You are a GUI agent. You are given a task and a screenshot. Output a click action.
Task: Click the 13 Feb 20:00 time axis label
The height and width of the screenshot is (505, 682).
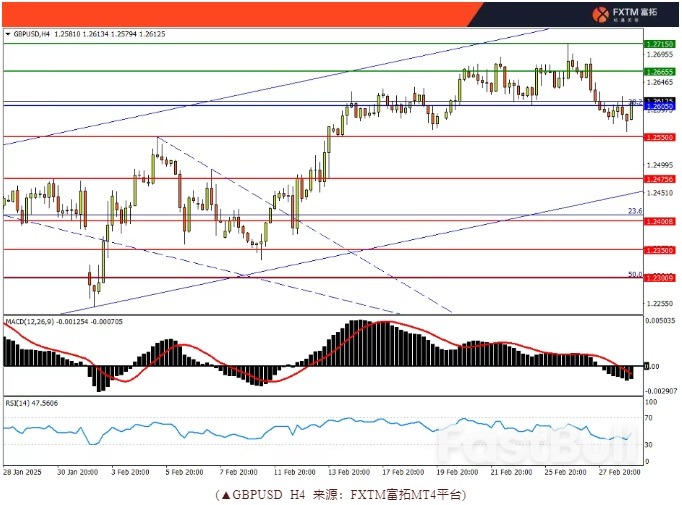348,470
